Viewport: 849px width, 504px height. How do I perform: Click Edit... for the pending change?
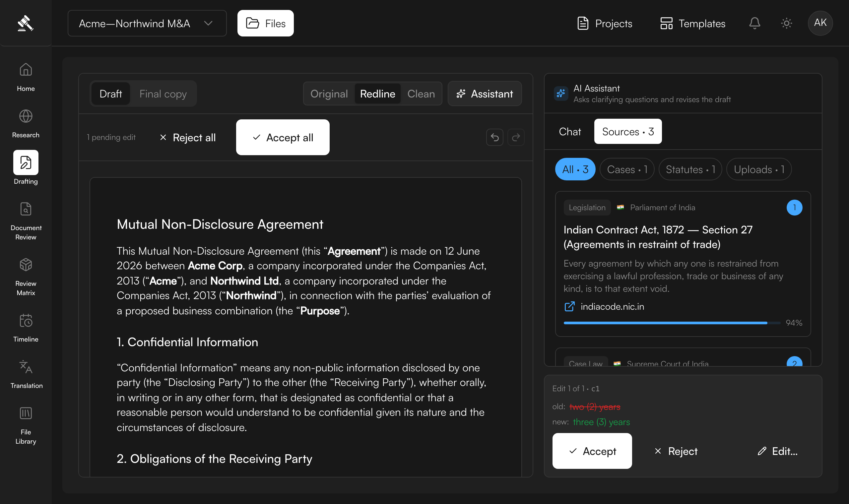(777, 451)
